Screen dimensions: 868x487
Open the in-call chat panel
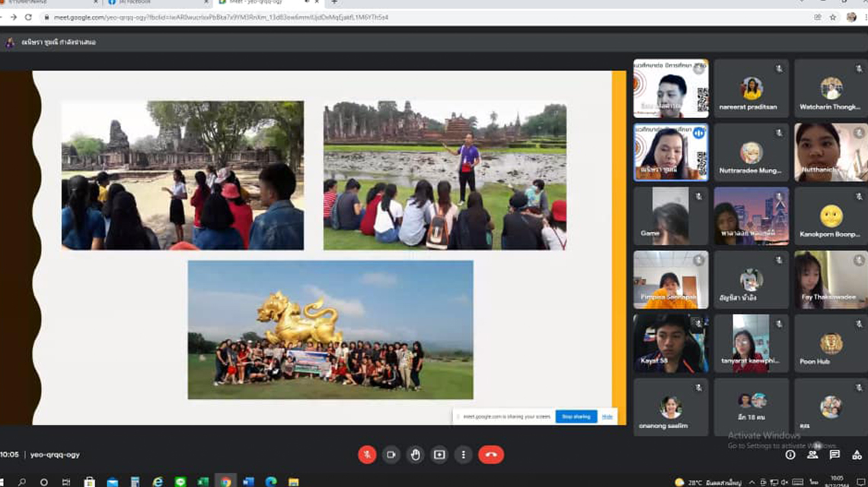coord(834,455)
